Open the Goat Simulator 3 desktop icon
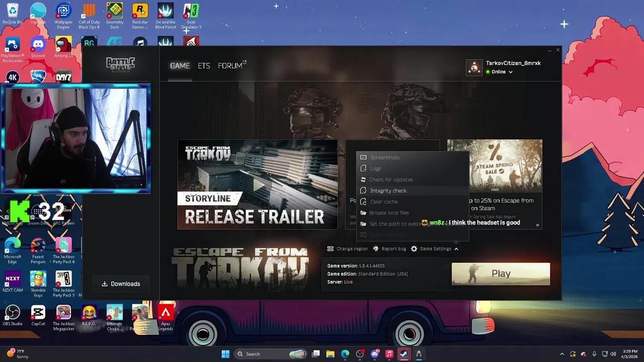 [x=191, y=17]
